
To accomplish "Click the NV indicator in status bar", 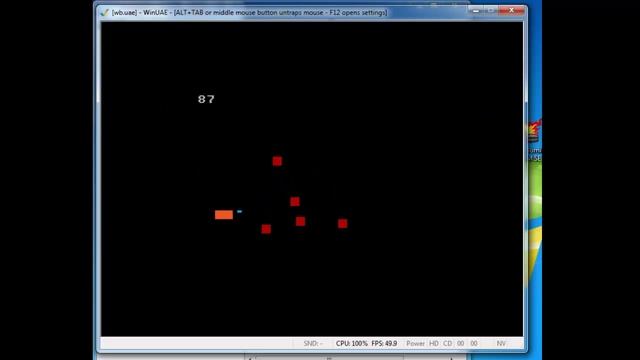I will click(x=501, y=344).
